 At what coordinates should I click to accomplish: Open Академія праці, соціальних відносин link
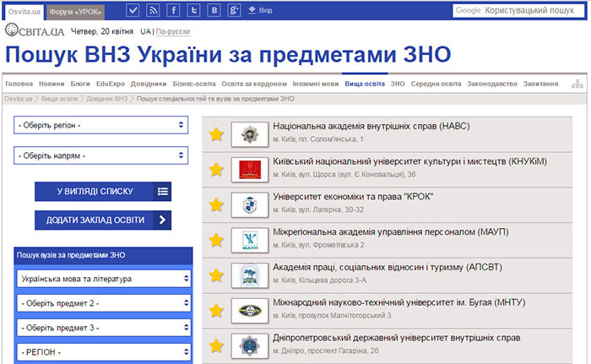click(x=388, y=267)
